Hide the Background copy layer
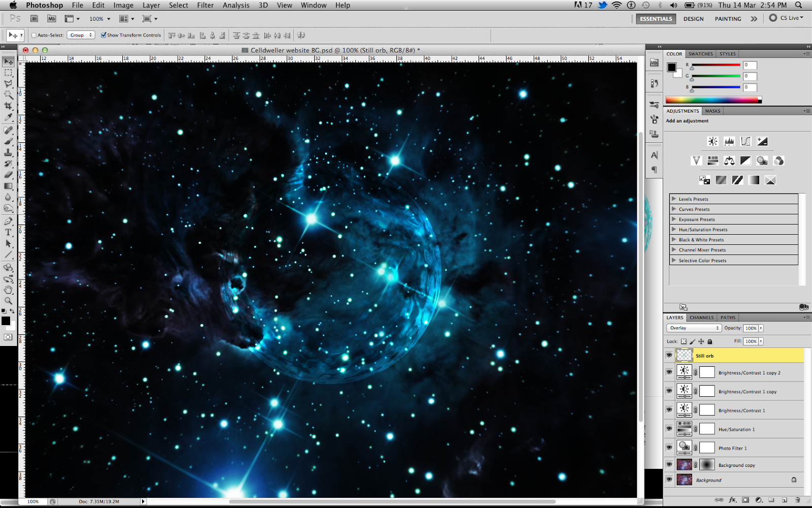Viewport: 812px width, 508px height. point(669,464)
